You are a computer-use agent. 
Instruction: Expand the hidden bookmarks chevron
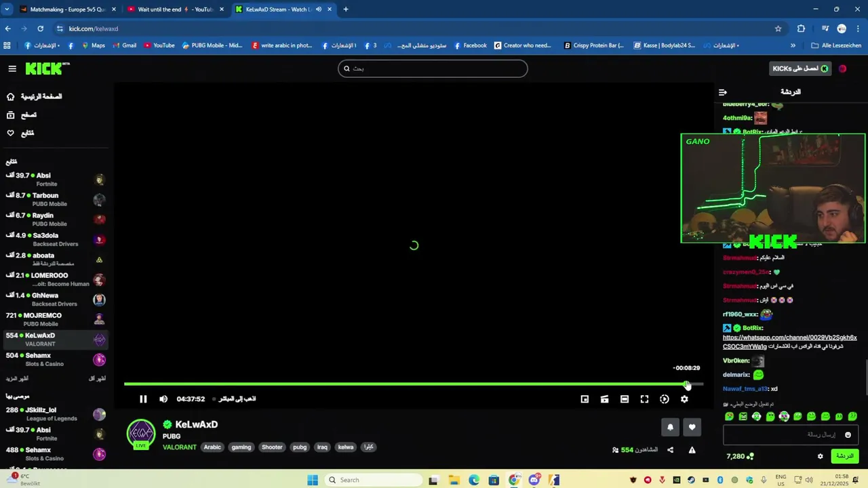coord(793,45)
